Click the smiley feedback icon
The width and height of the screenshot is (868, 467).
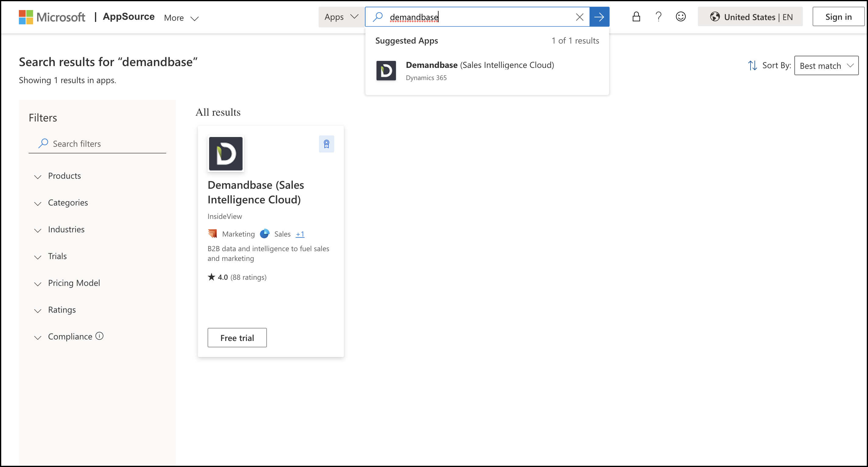pos(681,16)
